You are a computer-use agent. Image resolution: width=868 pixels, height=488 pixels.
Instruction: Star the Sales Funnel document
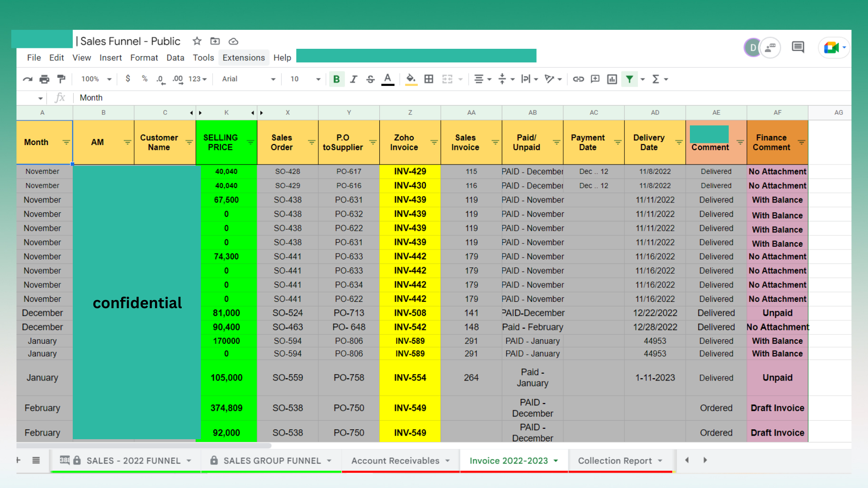coord(197,41)
